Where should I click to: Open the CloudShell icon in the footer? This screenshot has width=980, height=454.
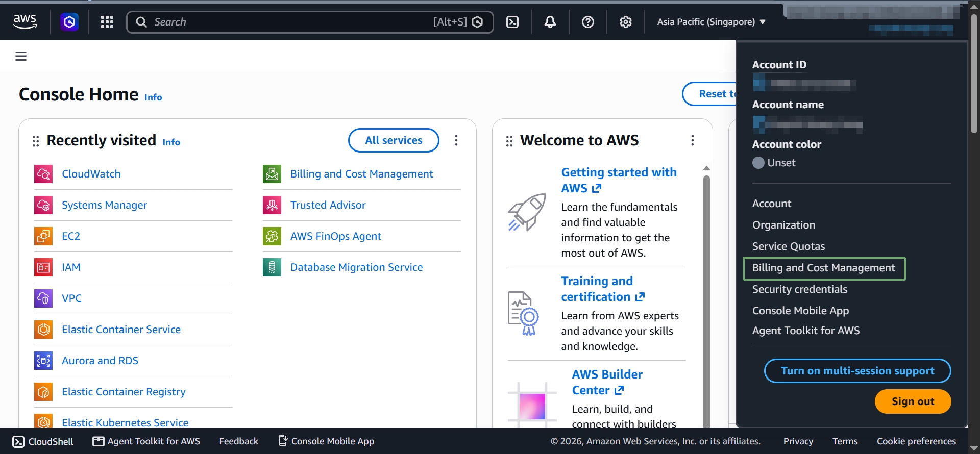(18, 441)
